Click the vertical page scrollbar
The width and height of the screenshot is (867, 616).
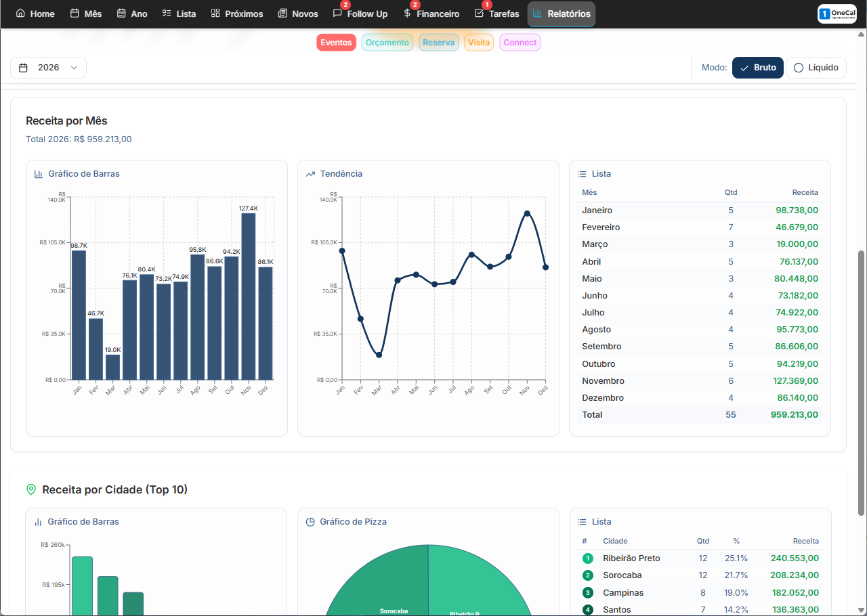pos(862,382)
